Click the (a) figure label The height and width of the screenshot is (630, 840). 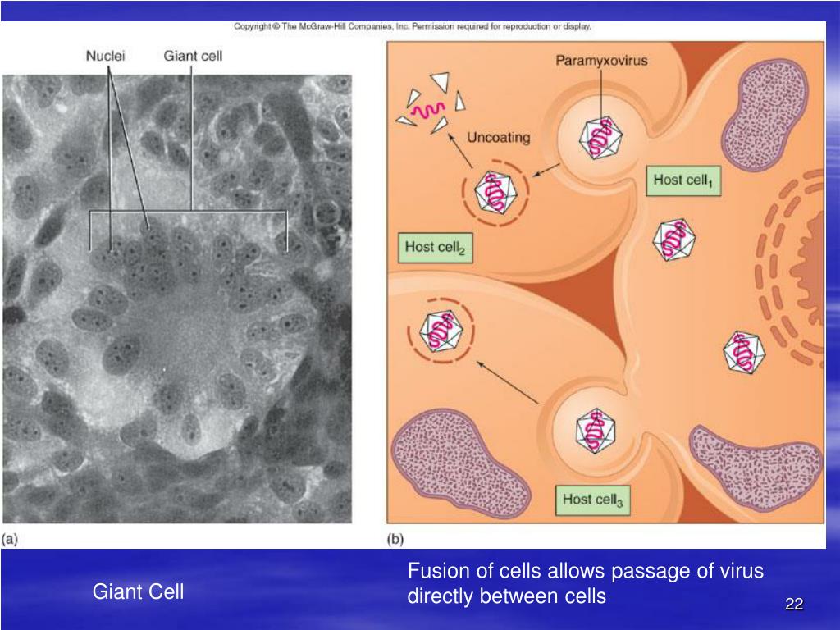[x=10, y=539]
